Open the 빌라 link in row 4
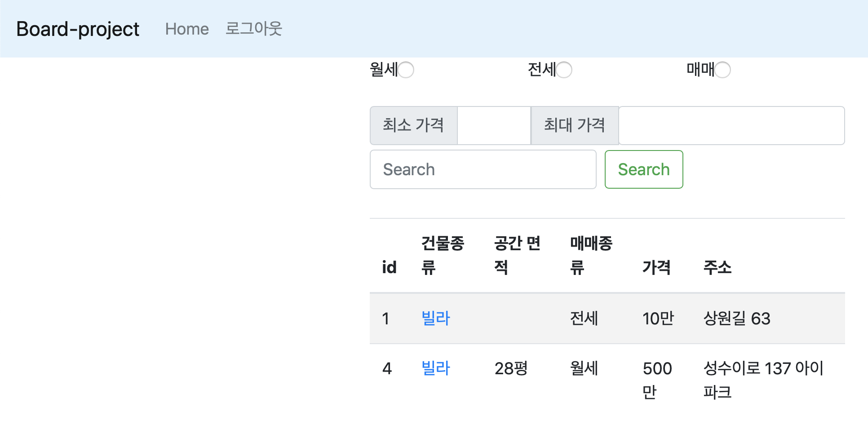The image size is (868, 425). point(435,368)
